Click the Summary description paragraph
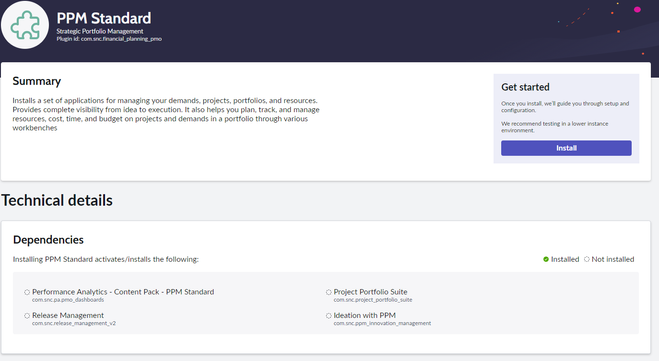 tap(166, 114)
